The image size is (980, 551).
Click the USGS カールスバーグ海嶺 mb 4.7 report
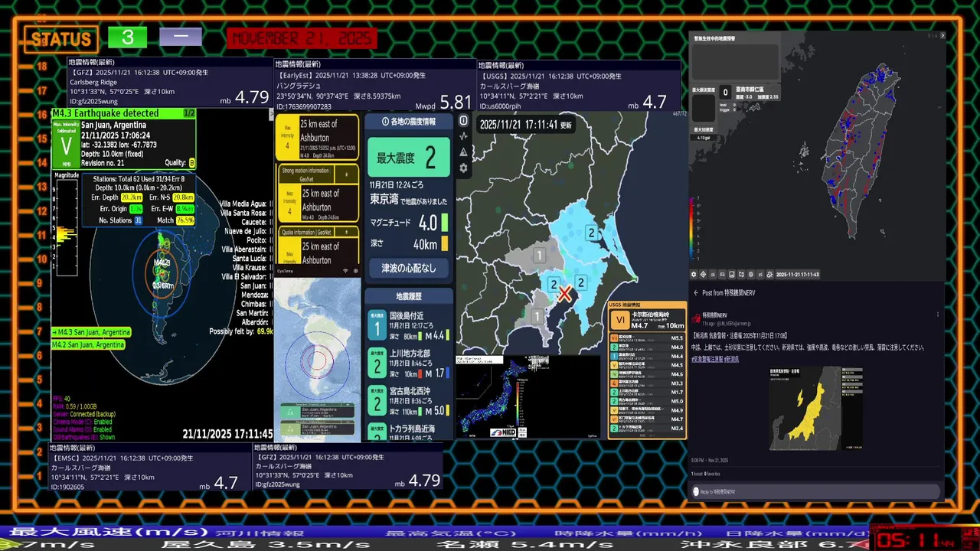pyautogui.click(x=579, y=86)
